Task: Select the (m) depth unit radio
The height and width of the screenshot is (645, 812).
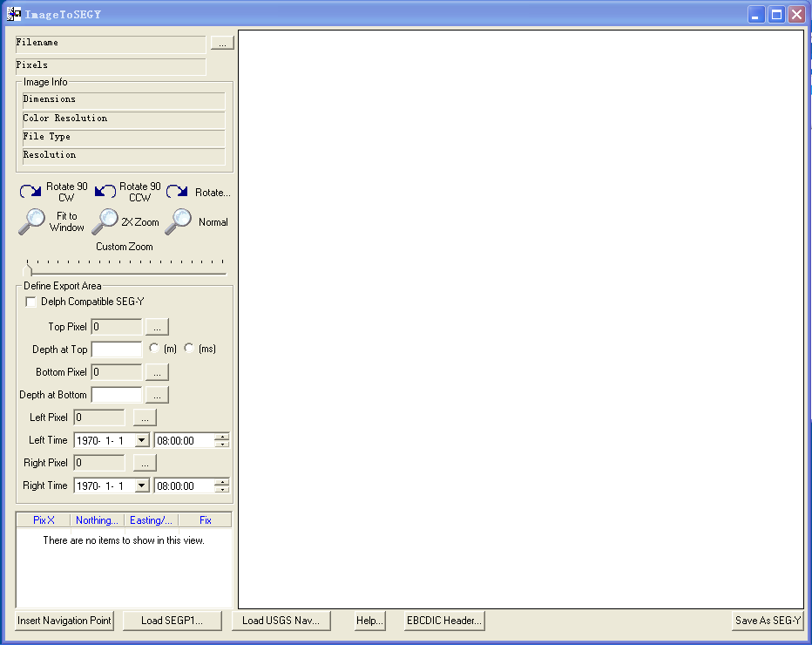Action: pos(154,348)
